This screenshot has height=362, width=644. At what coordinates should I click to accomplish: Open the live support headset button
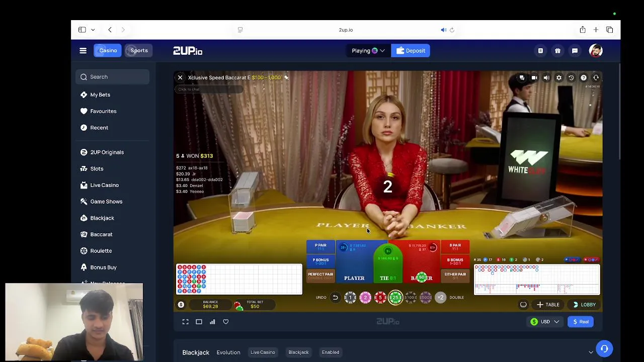pyautogui.click(x=604, y=349)
